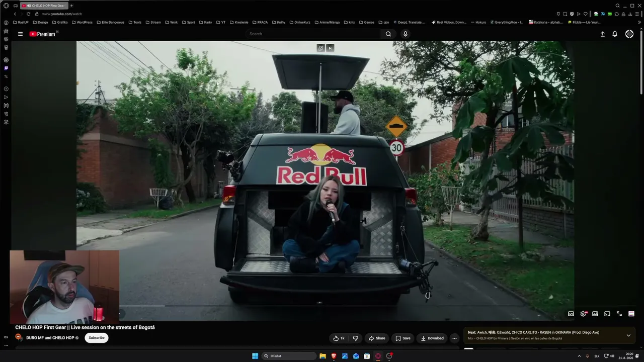Viewport: 644px width, 362px height.
Task: Open DeepL Translate bookmark
Action: pyautogui.click(x=409, y=22)
